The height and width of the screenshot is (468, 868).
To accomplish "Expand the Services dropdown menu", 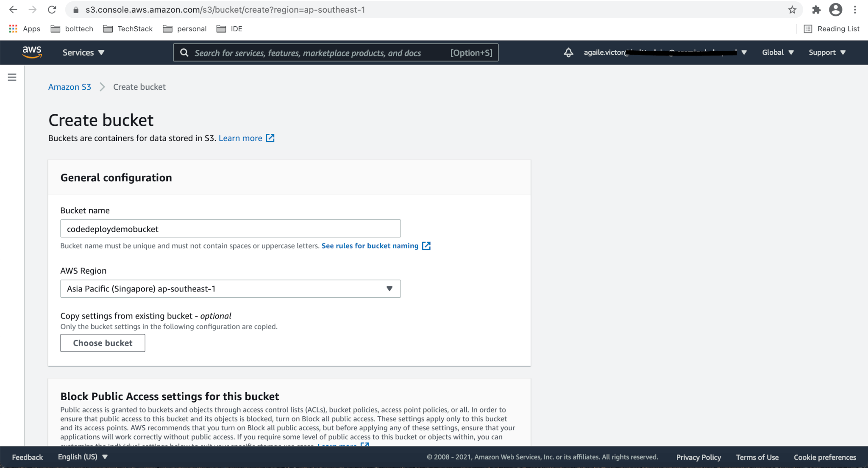I will 83,53.
